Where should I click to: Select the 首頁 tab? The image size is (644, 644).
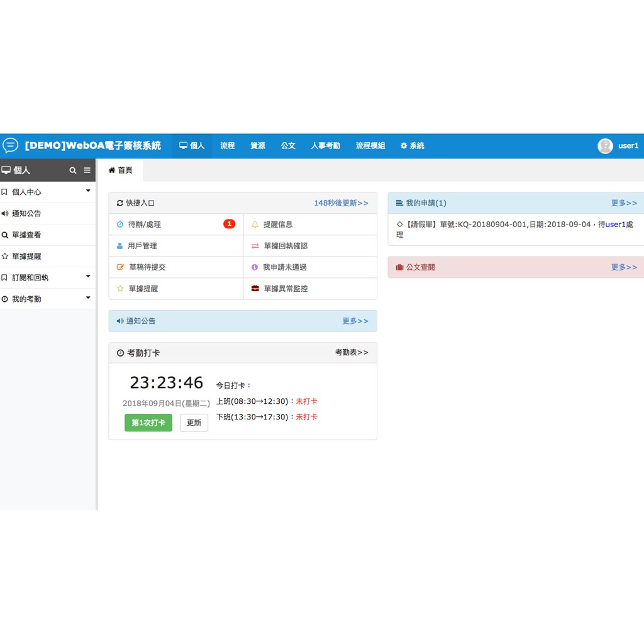(120, 170)
